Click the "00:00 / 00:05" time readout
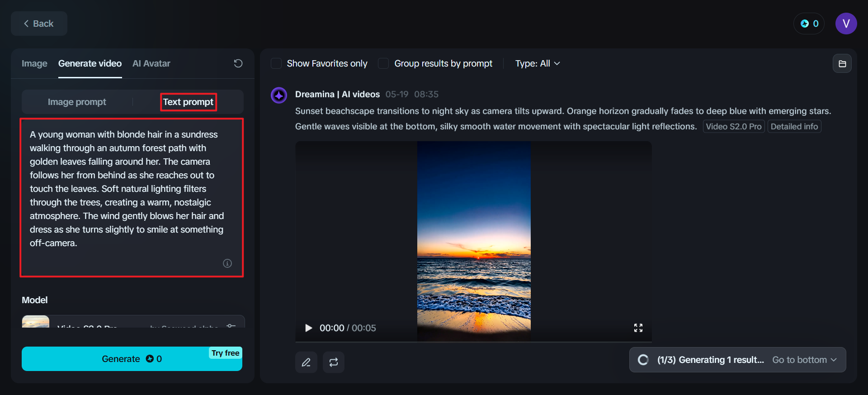Viewport: 868px width, 395px height. 348,328
